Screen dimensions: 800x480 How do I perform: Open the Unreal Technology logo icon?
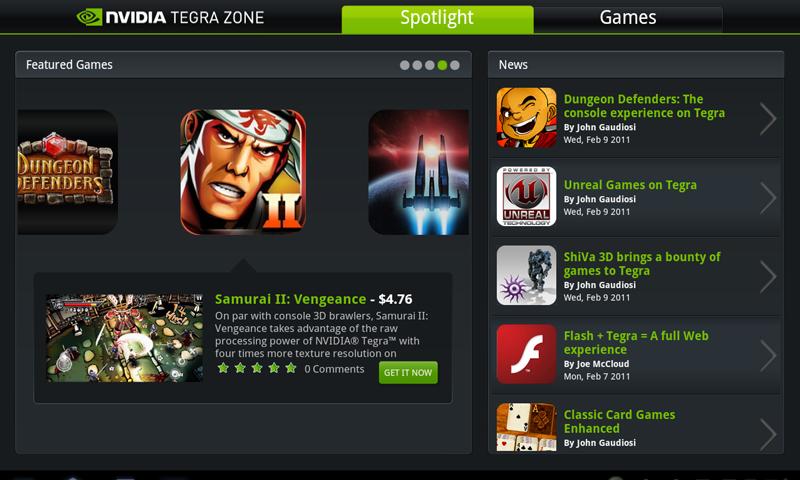tap(527, 196)
